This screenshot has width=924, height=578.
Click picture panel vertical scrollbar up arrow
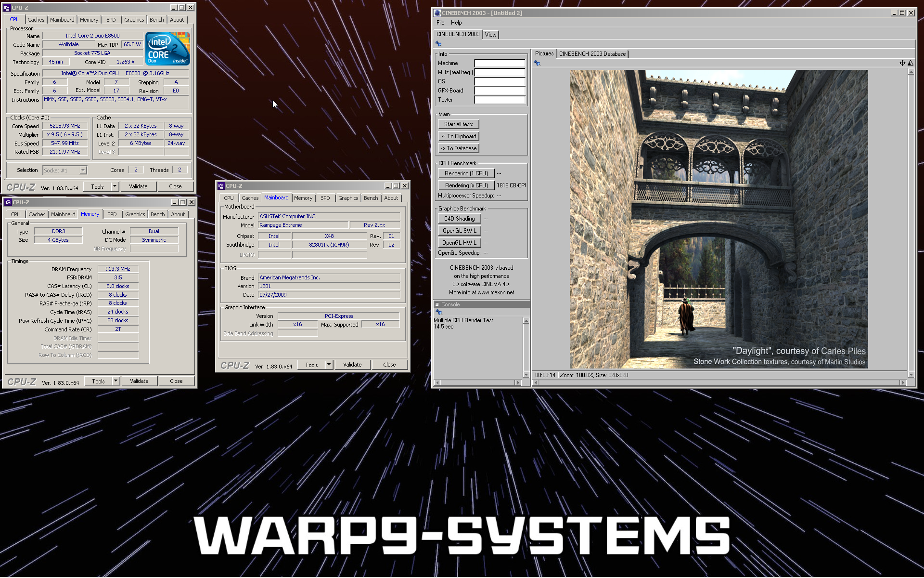point(911,72)
